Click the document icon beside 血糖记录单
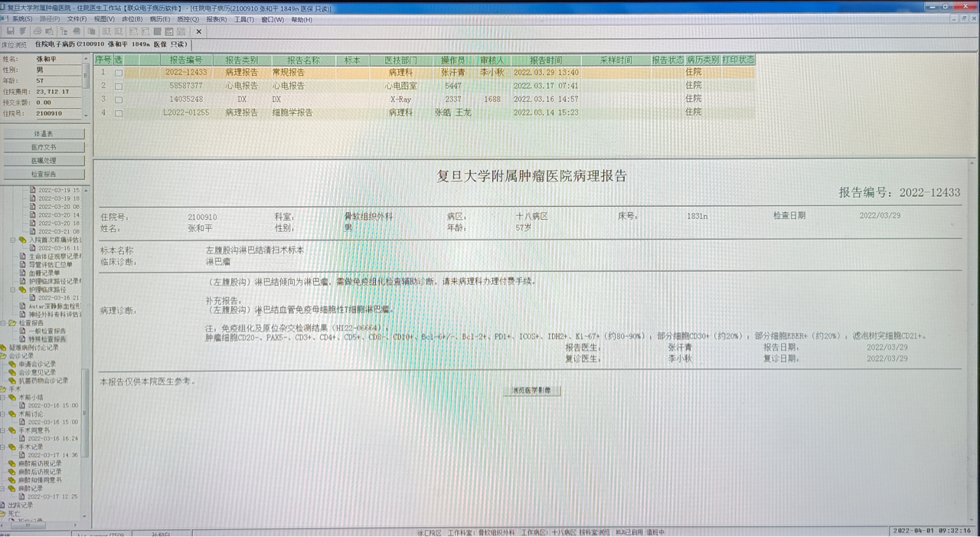This screenshot has height=537, width=980. tap(23, 273)
